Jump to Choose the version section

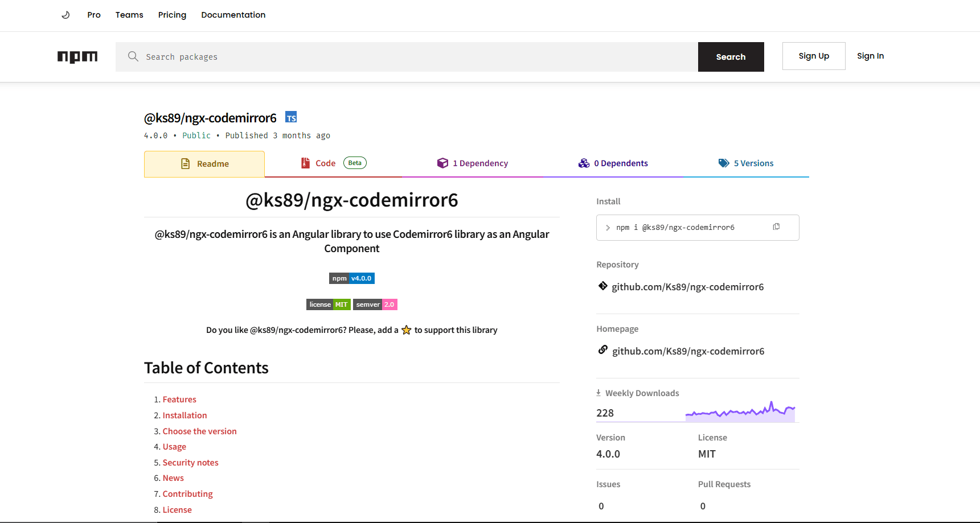tap(199, 431)
